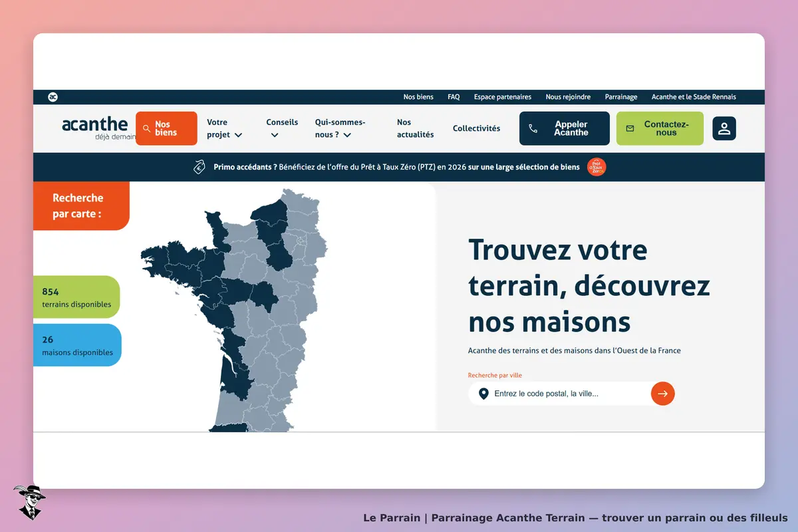
Task: Open the Parrainage link
Action: [621, 97]
